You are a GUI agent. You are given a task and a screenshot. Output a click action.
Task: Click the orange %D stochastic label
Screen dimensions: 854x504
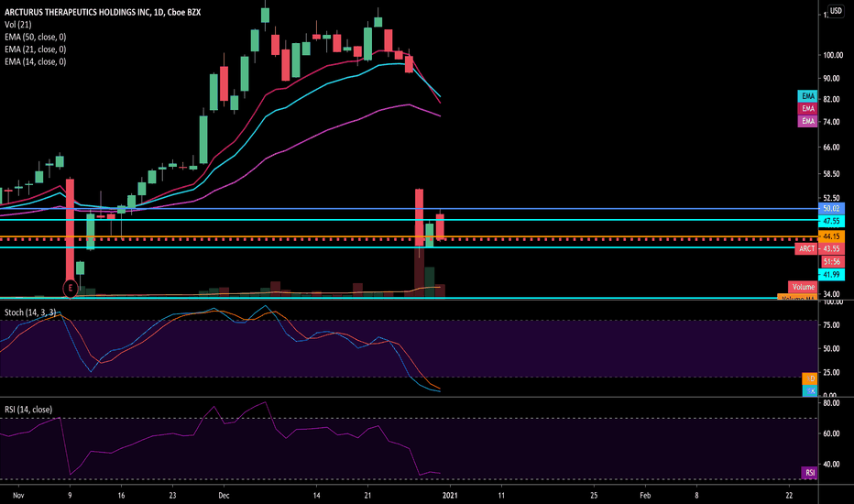coord(810,378)
